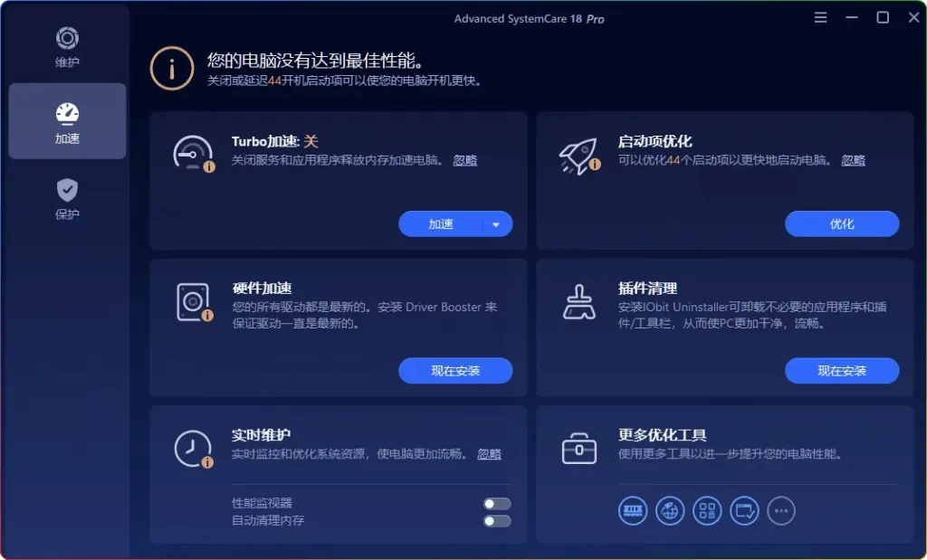
Task: Click the 您的电脑没有达到最佳性能 headline
Action: [x=315, y=61]
